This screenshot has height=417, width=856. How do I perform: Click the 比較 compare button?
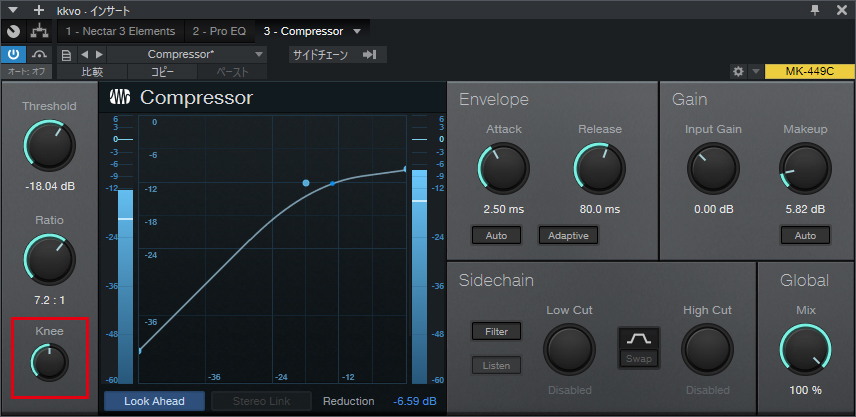click(92, 72)
